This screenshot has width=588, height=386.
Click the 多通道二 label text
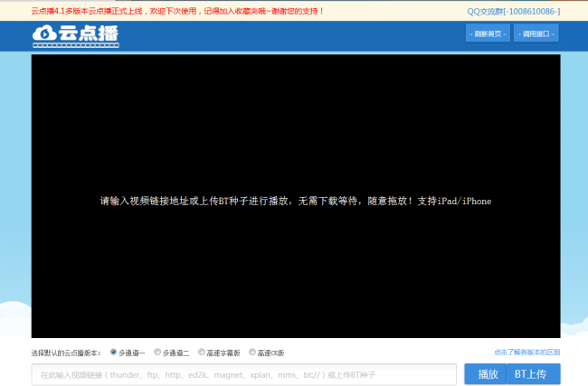click(175, 353)
